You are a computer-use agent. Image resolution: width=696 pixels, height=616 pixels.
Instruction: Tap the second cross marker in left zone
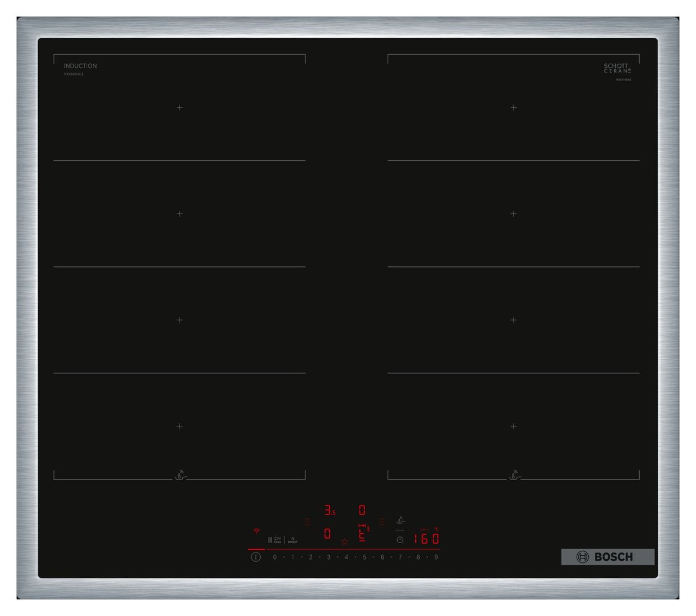pyautogui.click(x=180, y=214)
